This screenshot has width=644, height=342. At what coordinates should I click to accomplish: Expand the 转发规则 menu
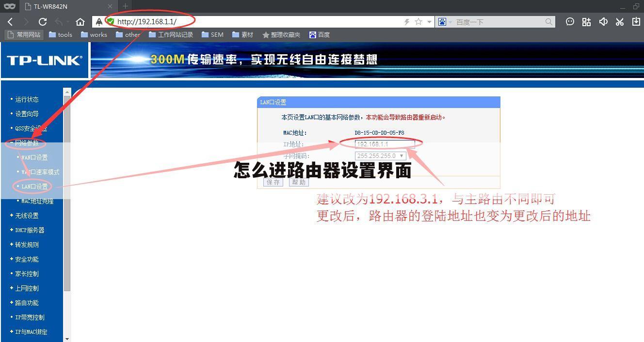click(x=27, y=245)
